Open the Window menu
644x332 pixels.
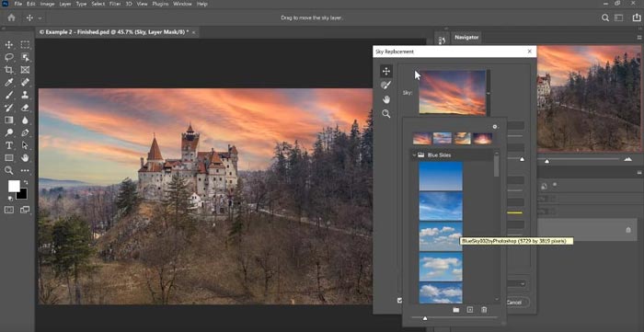[x=182, y=4]
